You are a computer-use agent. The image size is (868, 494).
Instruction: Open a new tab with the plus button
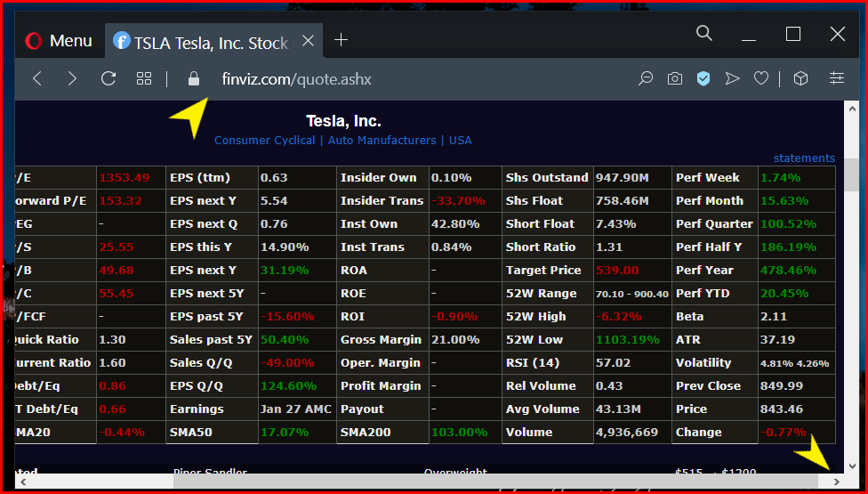[x=341, y=40]
